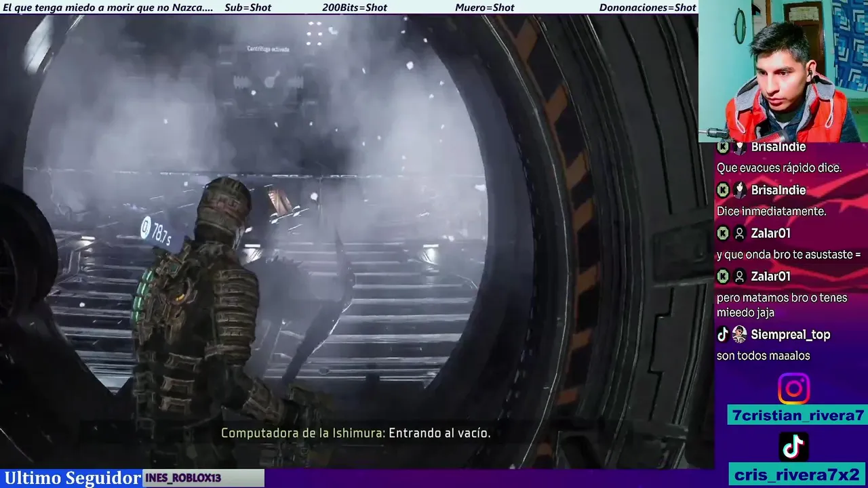Click the Instagram logo
868x488 pixels.
[793, 389]
